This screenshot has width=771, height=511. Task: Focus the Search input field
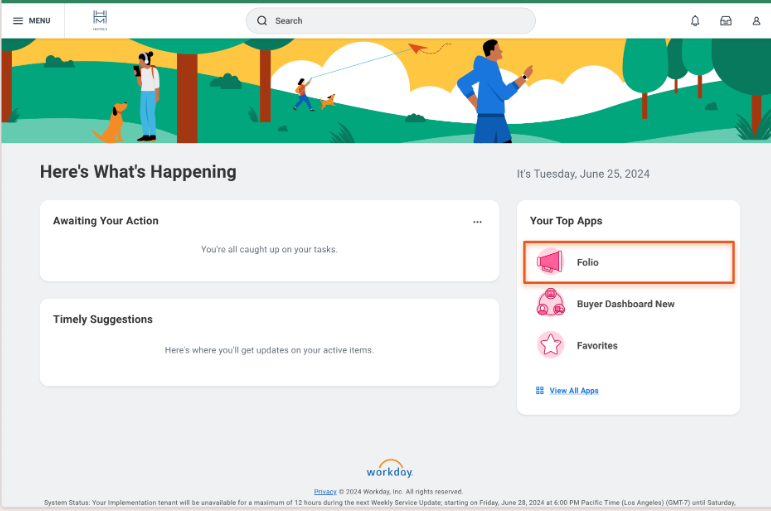coord(390,21)
